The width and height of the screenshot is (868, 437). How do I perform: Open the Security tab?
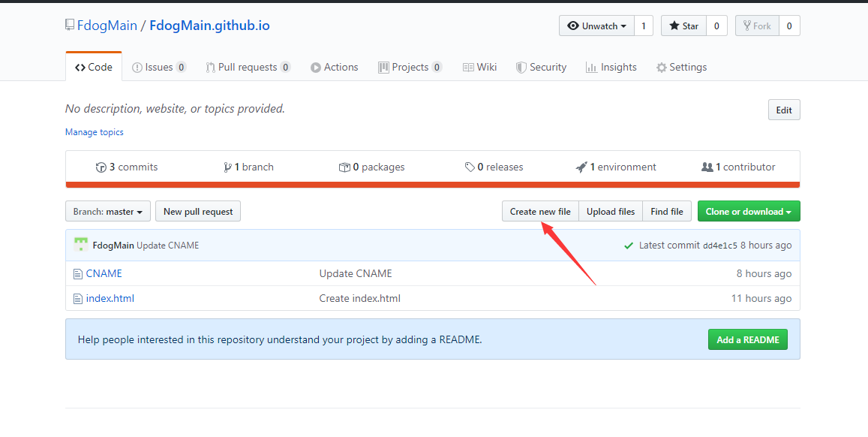point(541,67)
